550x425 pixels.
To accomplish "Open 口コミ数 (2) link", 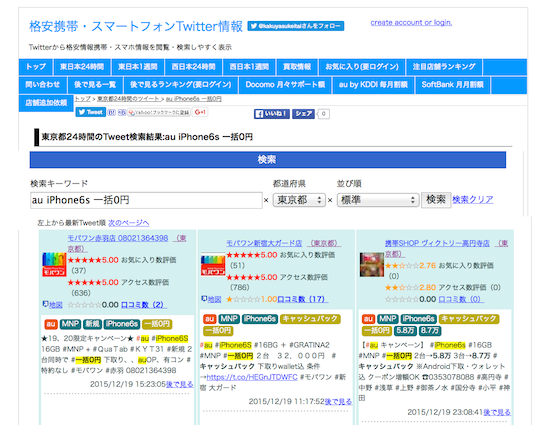I will 143,305.
